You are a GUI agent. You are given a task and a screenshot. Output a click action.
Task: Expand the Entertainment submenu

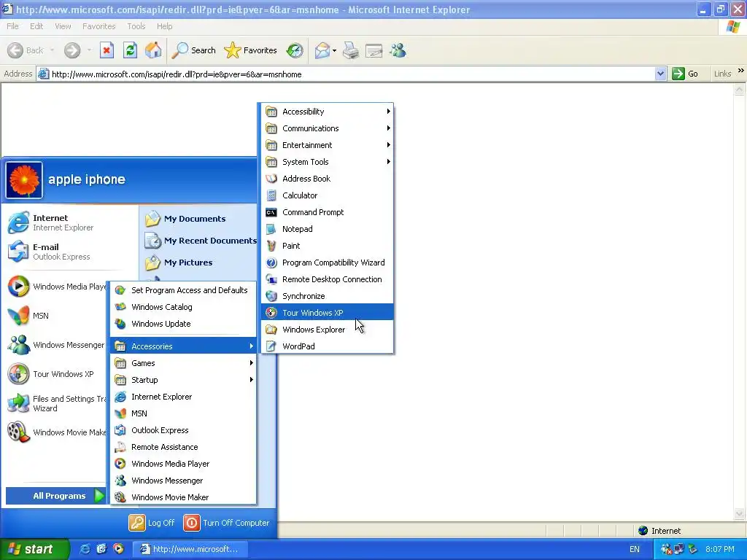click(328, 145)
